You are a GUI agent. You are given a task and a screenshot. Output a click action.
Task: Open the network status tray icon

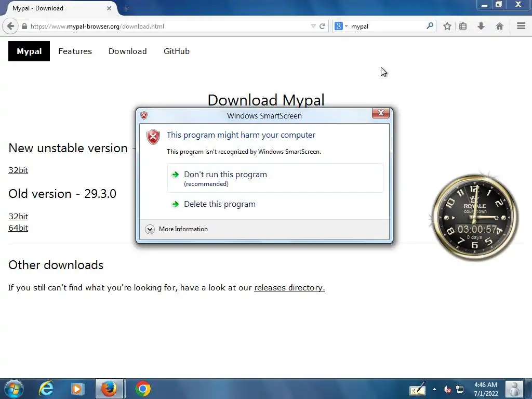click(x=460, y=390)
